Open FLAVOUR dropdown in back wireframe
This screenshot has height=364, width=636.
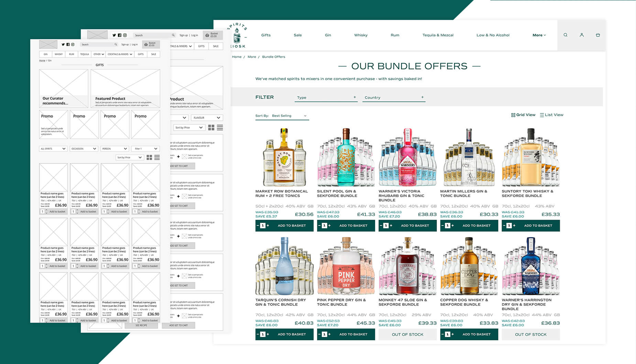pos(207,118)
